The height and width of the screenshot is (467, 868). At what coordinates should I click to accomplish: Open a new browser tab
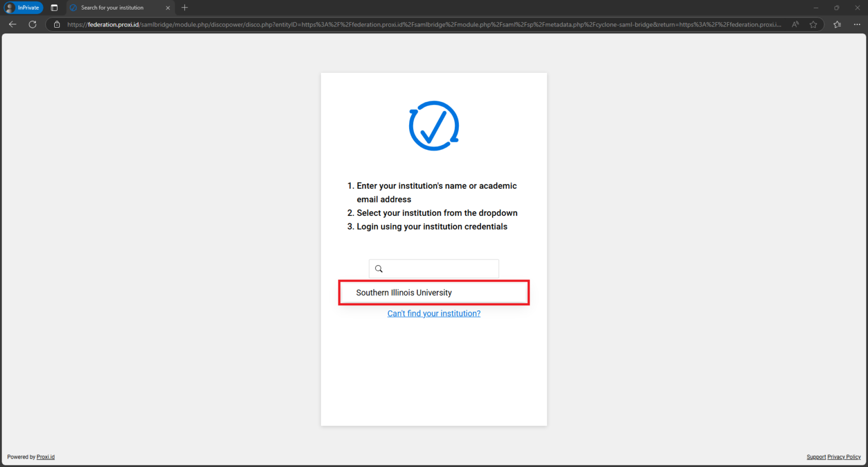point(184,7)
